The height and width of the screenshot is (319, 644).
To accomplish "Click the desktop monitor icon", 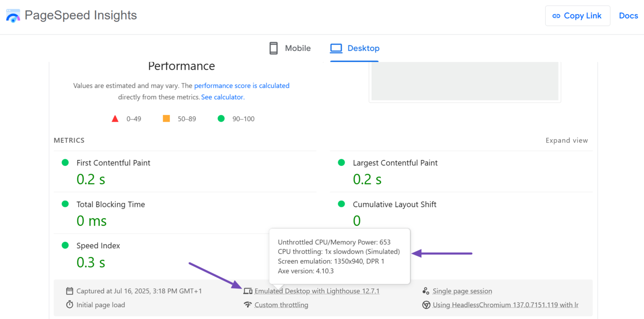I will click(336, 48).
